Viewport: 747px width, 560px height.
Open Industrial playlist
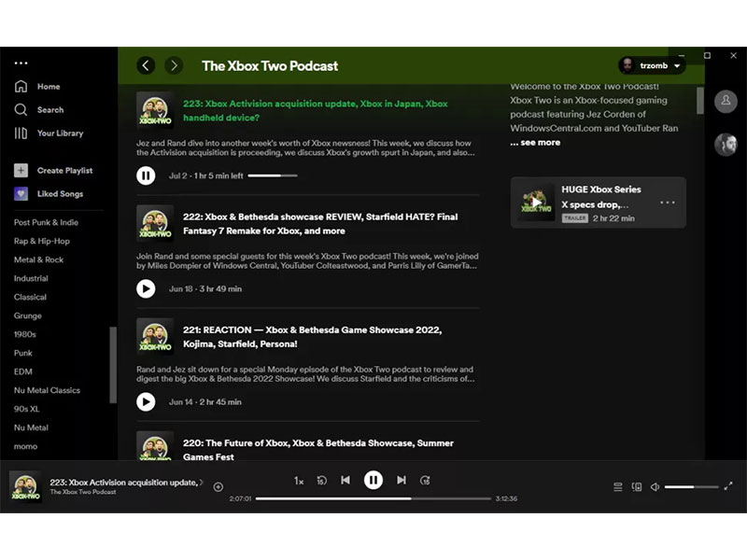click(31, 278)
